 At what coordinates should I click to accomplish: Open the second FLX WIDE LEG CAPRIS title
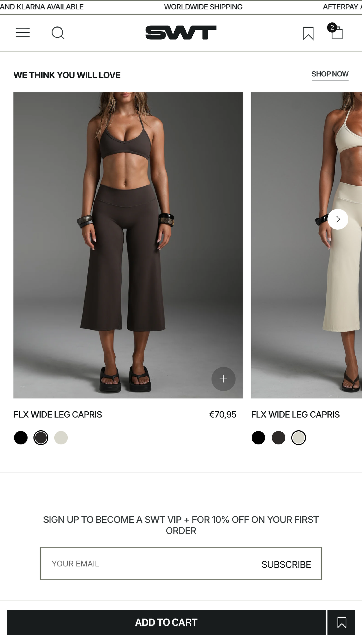(295, 415)
